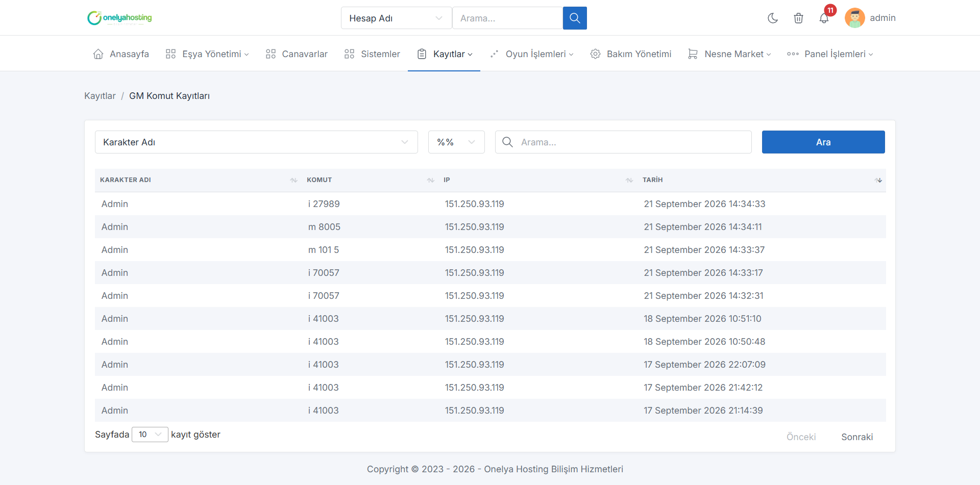Sort table by the Komut column
Image resolution: width=980 pixels, height=485 pixels.
(x=370, y=180)
